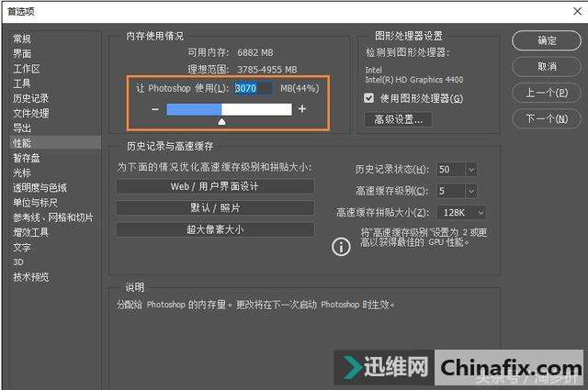Select the 3D preferences category
This screenshot has height=390, width=588.
point(18,262)
